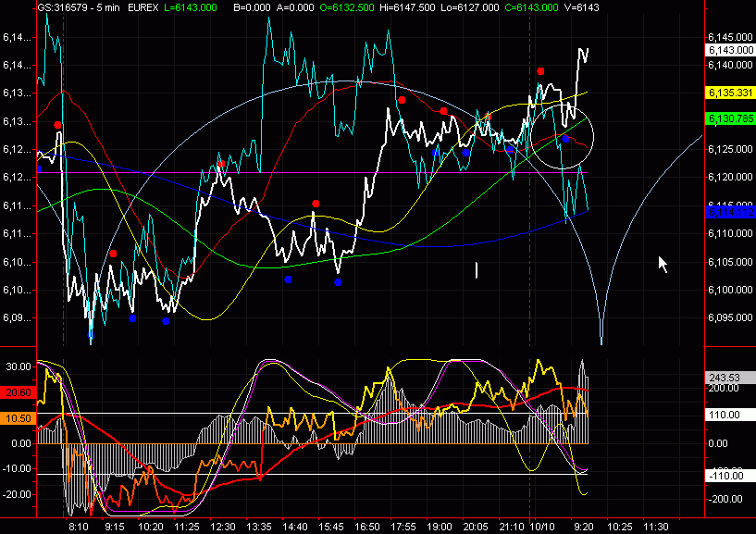756x534 pixels.
Task: Click the yellow 6,135.331 price label
Action: click(726, 93)
